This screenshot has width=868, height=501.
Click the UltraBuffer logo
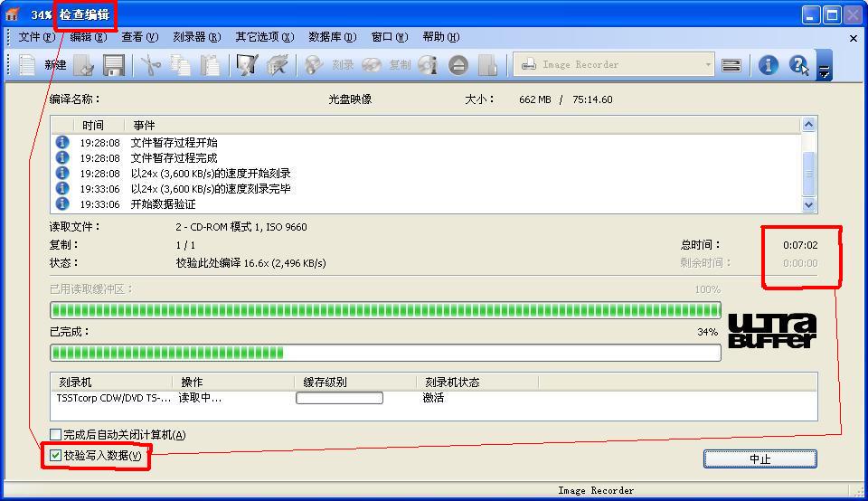pyautogui.click(x=771, y=331)
